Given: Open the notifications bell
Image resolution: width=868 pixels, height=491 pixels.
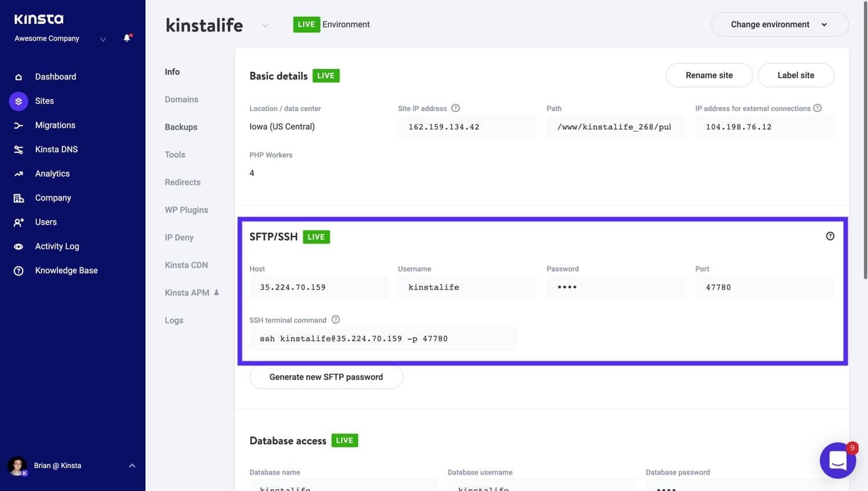Looking at the screenshot, I should click(127, 38).
